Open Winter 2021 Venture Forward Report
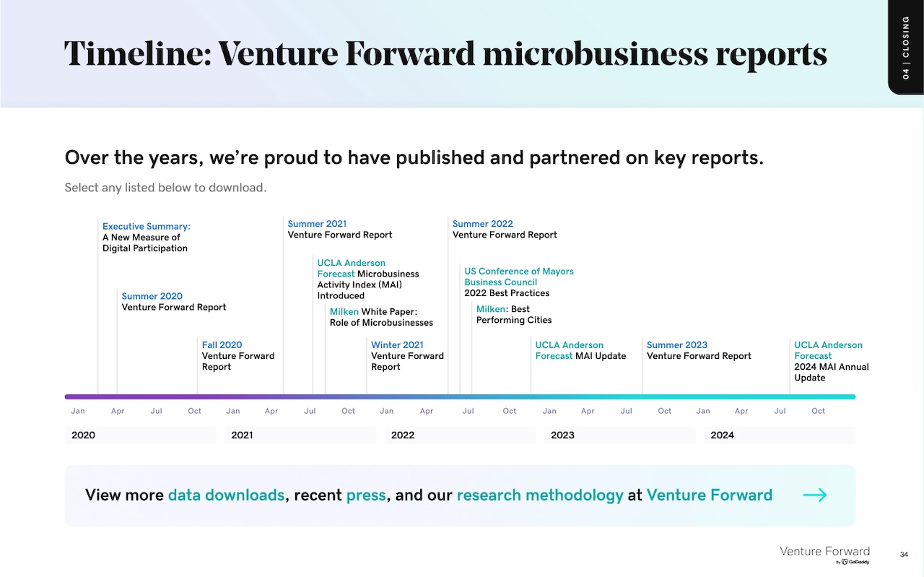Image resolution: width=924 pixels, height=577 pixels. (x=397, y=345)
